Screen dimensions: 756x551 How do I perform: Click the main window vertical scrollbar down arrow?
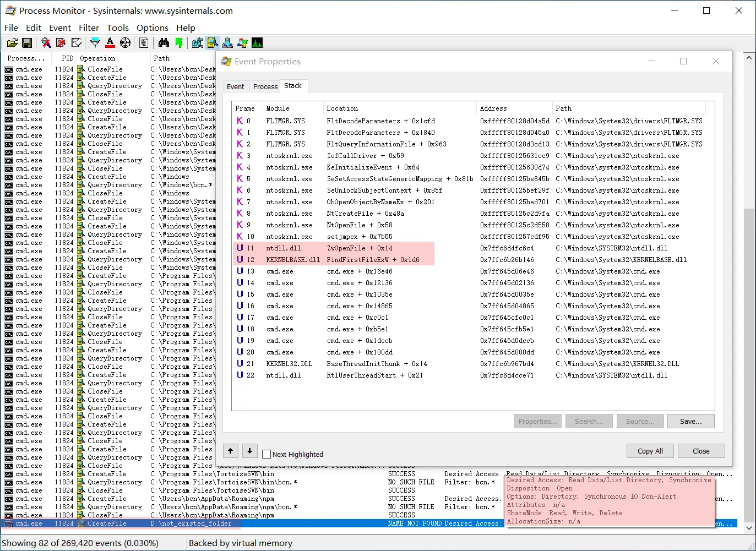[x=749, y=528]
